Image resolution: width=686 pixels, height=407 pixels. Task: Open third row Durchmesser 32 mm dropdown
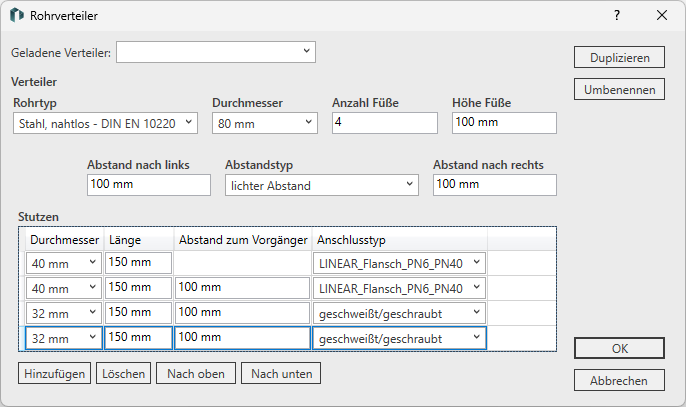point(64,313)
